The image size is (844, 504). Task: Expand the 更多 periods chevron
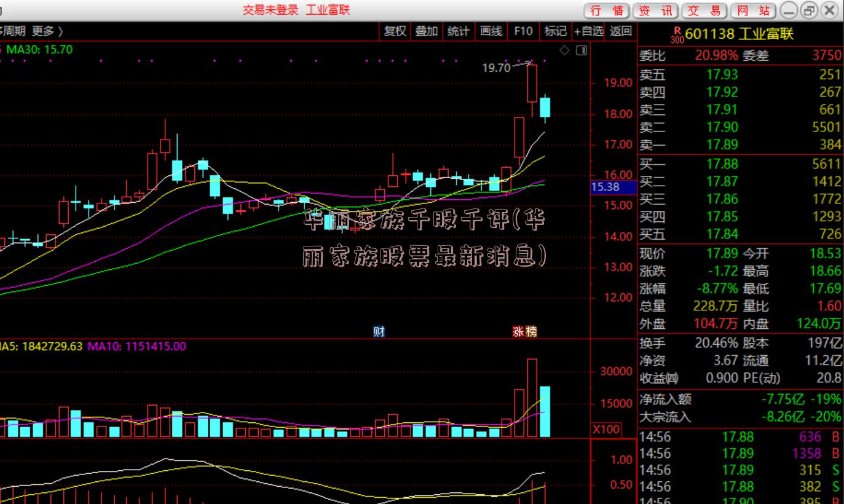pyautogui.click(x=60, y=31)
